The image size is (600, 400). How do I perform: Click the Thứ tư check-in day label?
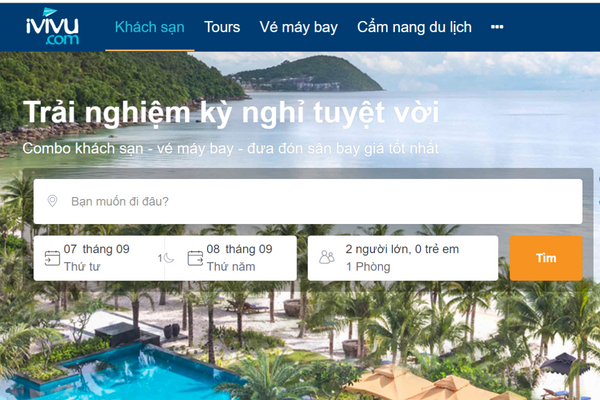82,266
